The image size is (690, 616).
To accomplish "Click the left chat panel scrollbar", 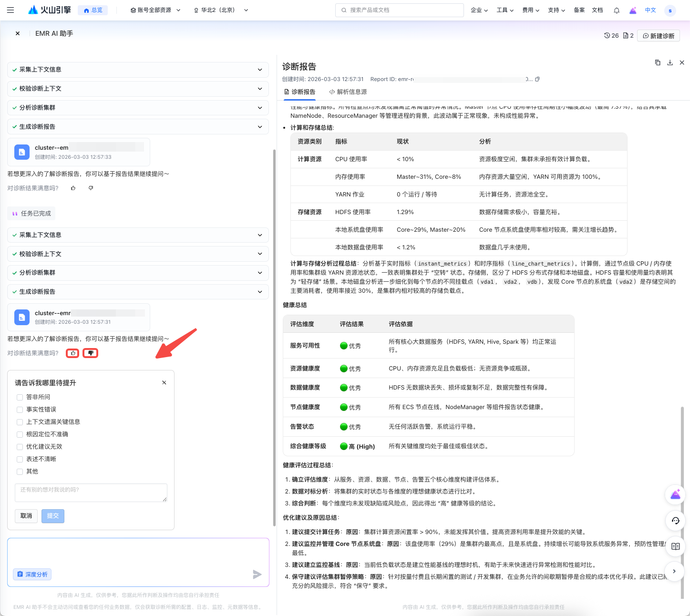I will (274, 334).
